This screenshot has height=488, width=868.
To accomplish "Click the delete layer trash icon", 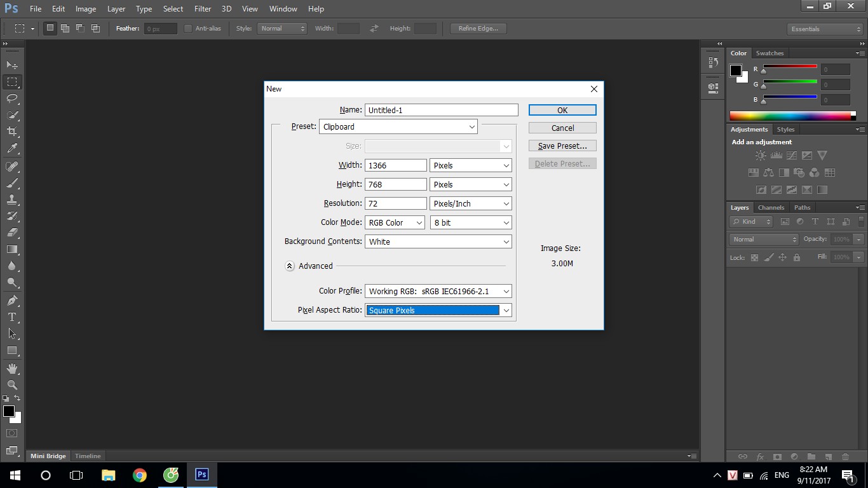I will (845, 456).
